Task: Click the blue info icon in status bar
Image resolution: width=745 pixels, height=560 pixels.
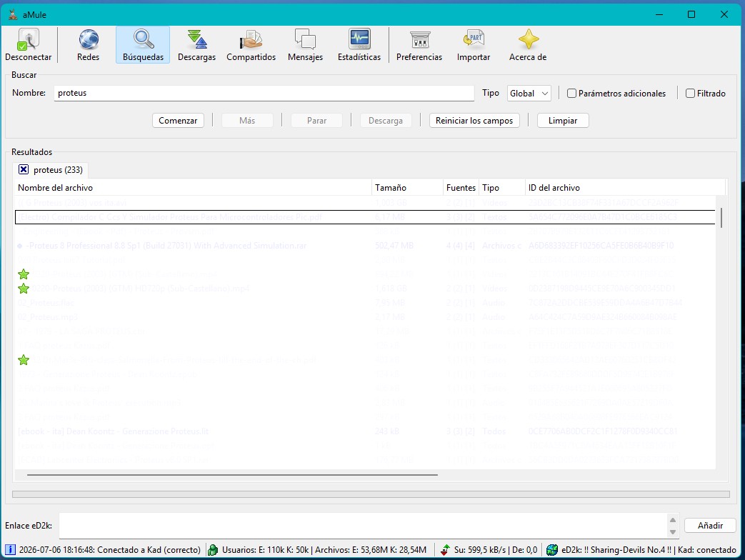Action: tap(10, 549)
